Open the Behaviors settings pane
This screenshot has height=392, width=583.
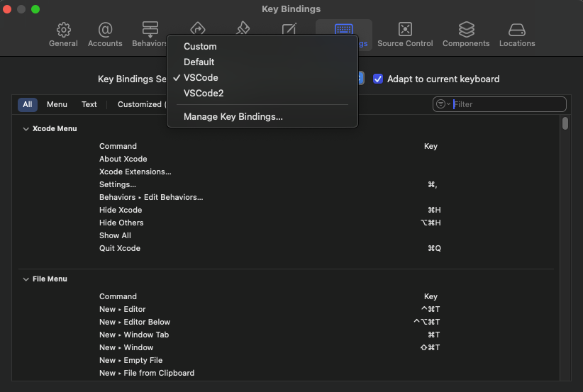click(x=150, y=35)
